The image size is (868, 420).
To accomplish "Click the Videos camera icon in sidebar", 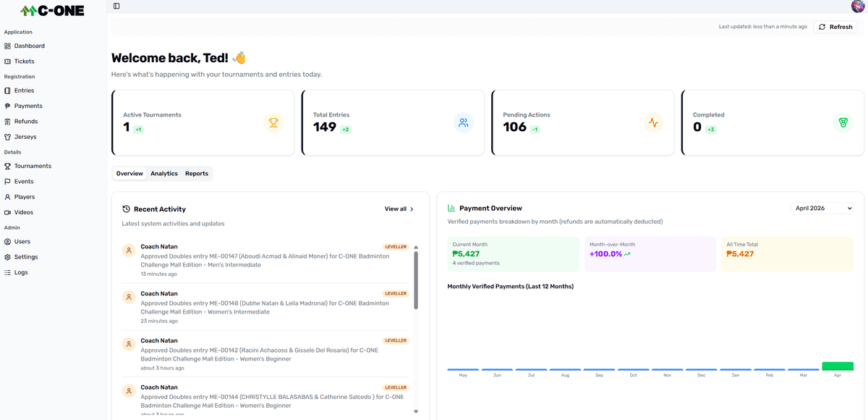I will point(7,212).
